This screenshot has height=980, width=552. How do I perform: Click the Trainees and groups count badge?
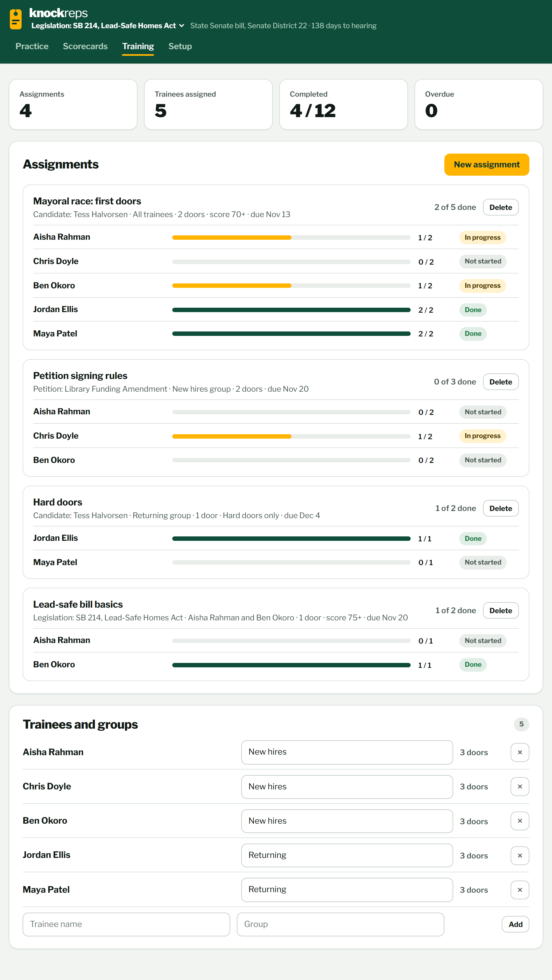point(521,724)
